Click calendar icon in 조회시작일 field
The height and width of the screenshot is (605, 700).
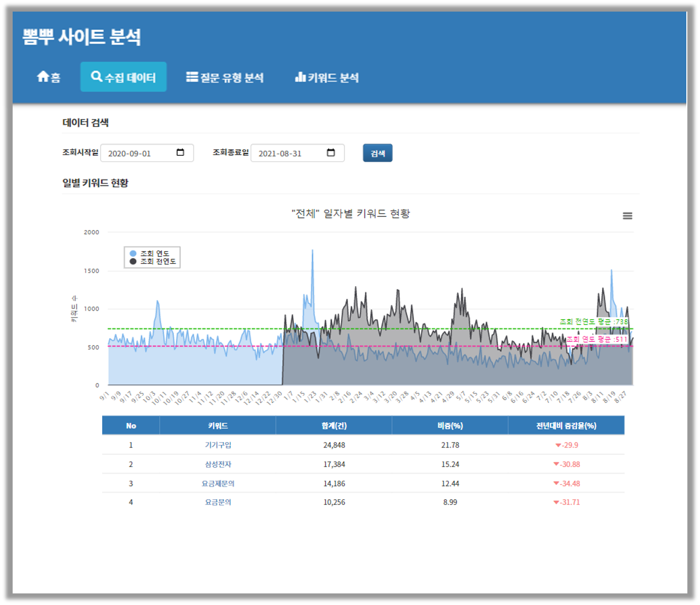tap(180, 153)
